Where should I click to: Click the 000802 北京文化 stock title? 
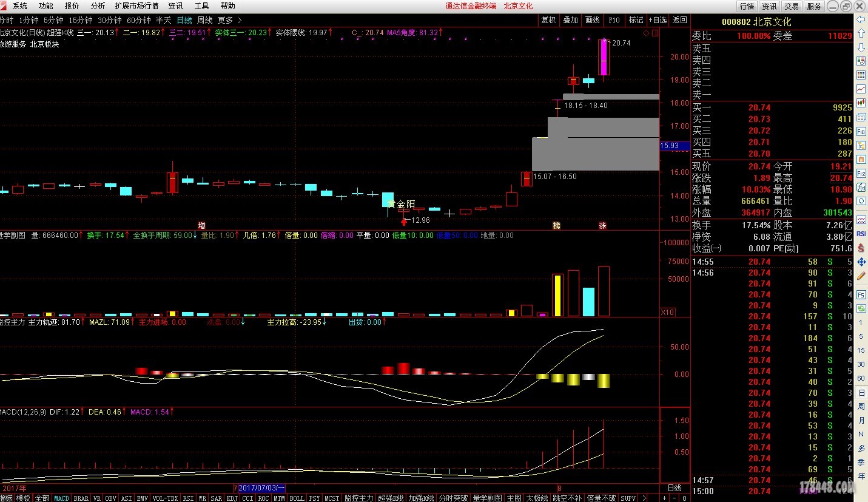pos(756,22)
